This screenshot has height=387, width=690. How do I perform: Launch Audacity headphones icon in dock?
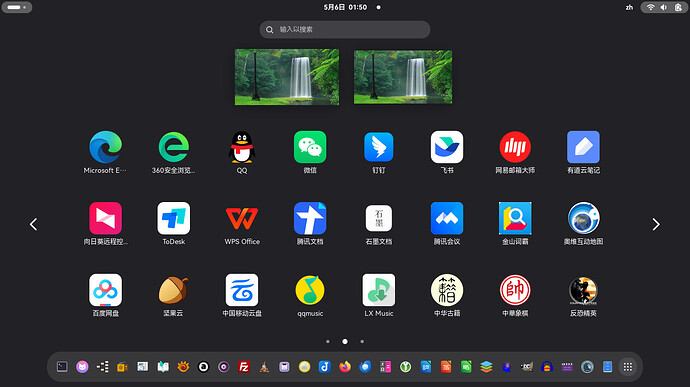pos(547,367)
